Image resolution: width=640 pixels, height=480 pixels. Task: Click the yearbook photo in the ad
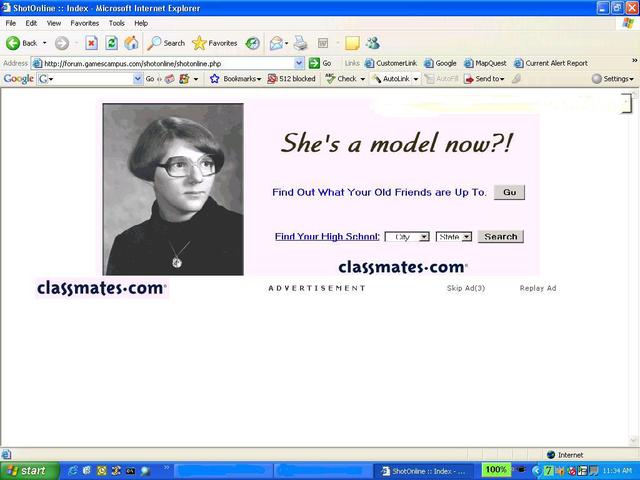[x=173, y=189]
